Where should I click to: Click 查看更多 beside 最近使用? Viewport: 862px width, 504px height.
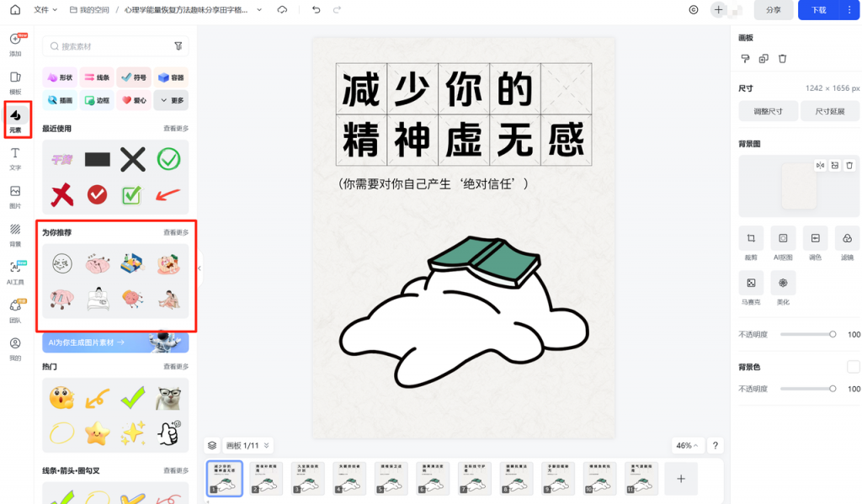point(175,129)
